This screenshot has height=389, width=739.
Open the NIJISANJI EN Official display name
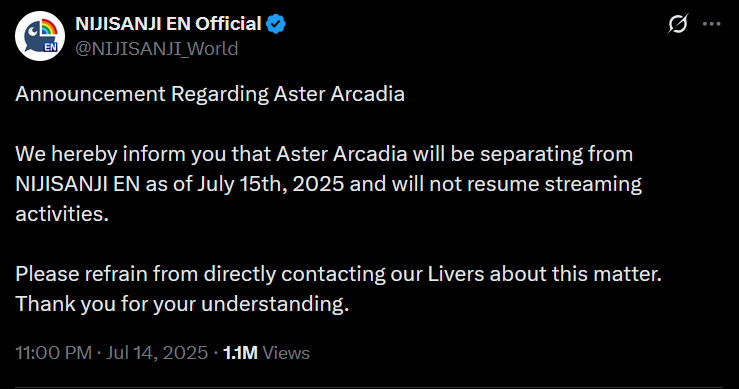pyautogui.click(x=168, y=24)
